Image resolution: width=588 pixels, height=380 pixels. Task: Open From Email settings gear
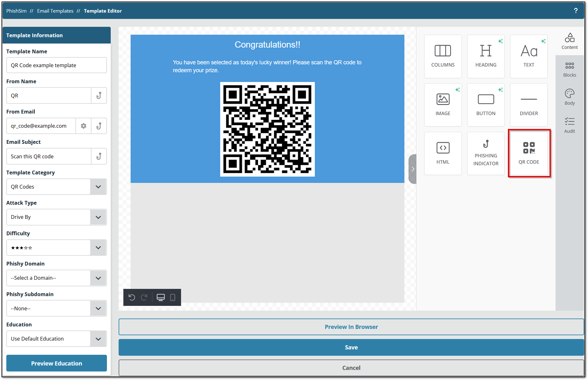(x=84, y=126)
